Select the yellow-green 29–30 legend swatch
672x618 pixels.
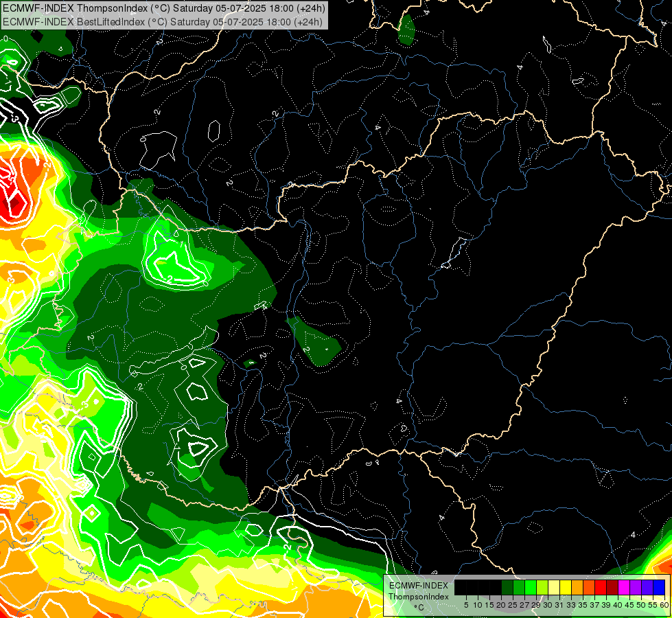click(542, 588)
